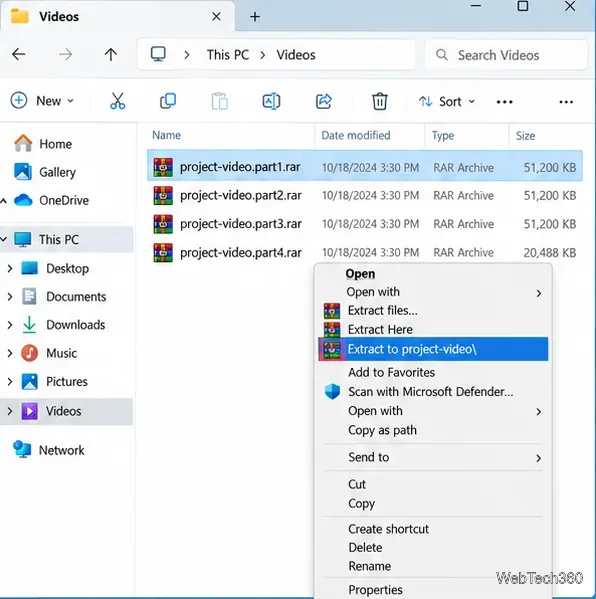
Task: Click the Share toolbar icon
Action: tap(324, 101)
